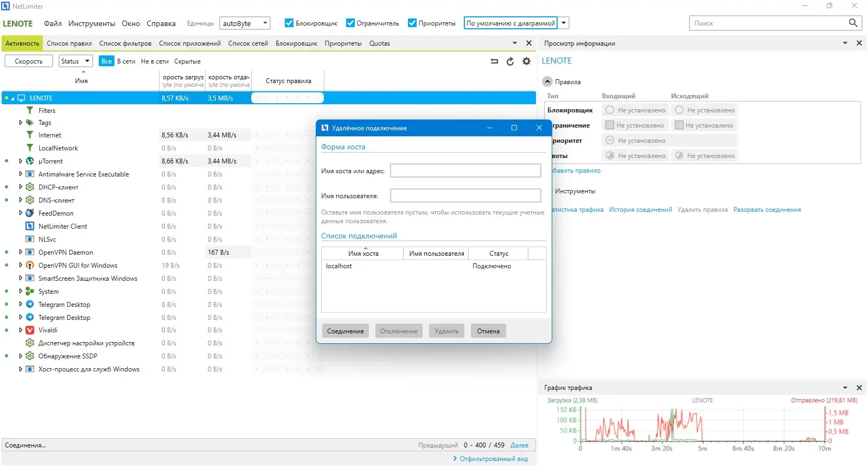The height and width of the screenshot is (467, 868).
Task: Click the DHCP-клиент service icon
Action: [30, 187]
